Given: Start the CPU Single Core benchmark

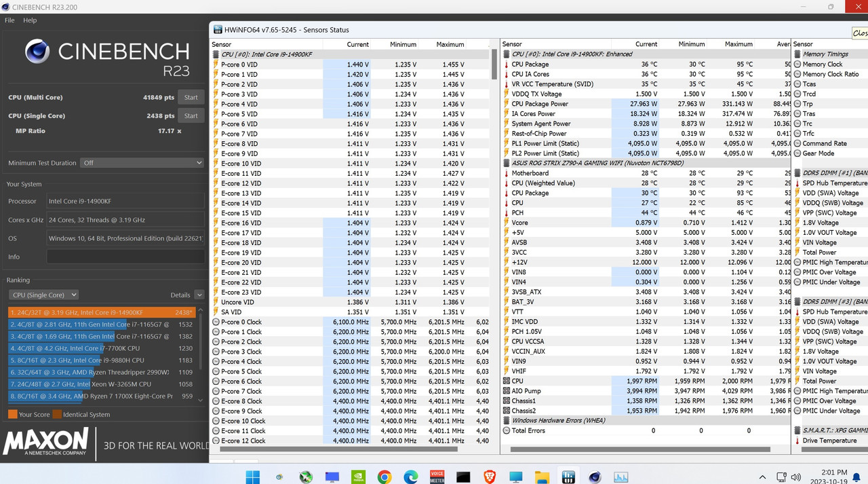Looking at the screenshot, I should 191,115.
